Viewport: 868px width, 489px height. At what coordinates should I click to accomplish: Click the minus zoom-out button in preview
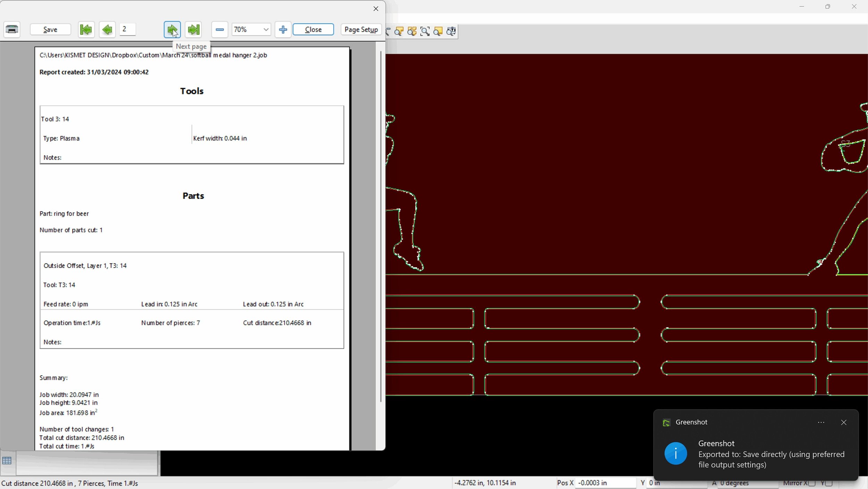pos(219,30)
